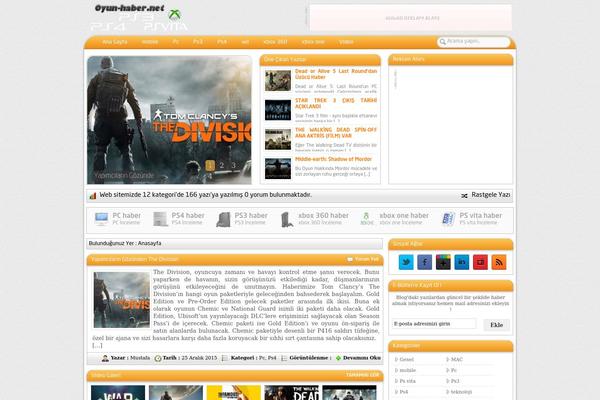Open the Facebook social icon
Screen dimensions: 600x400
click(424, 262)
